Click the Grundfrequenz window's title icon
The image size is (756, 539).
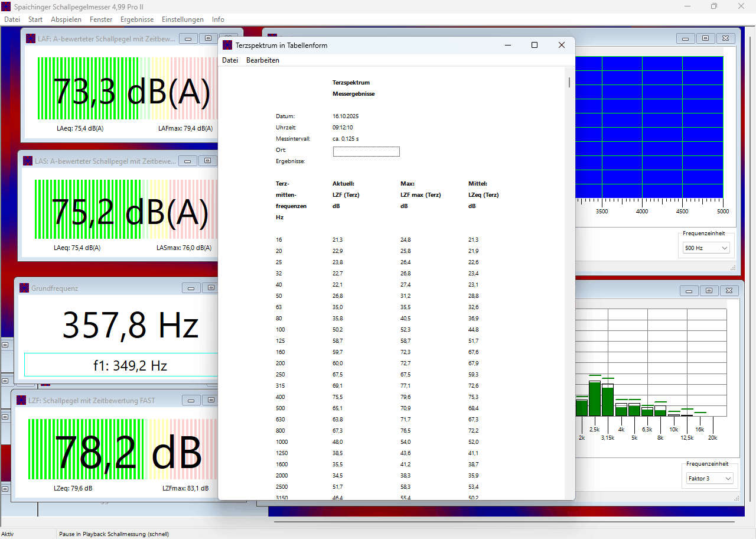(x=24, y=288)
